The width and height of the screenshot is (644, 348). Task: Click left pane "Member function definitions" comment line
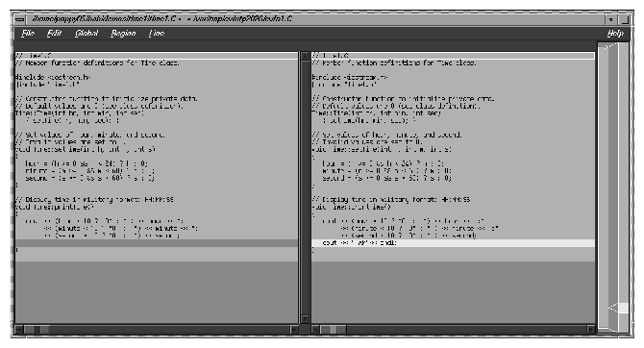97,63
